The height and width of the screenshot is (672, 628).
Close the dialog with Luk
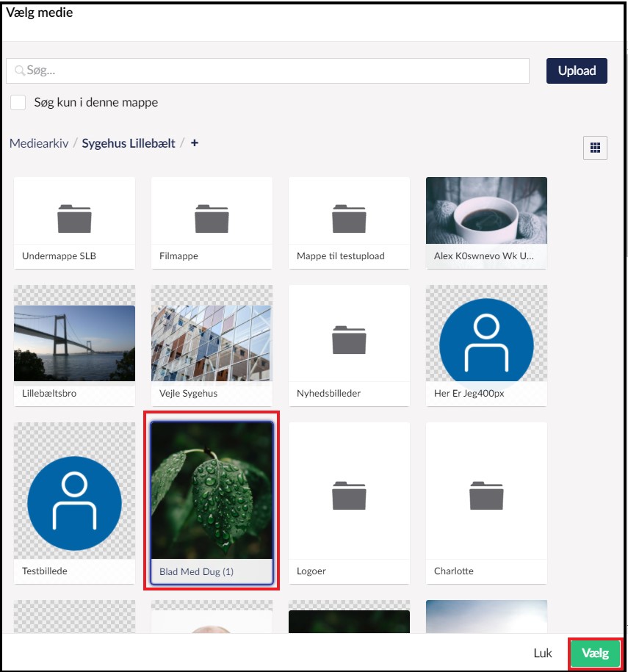click(542, 653)
